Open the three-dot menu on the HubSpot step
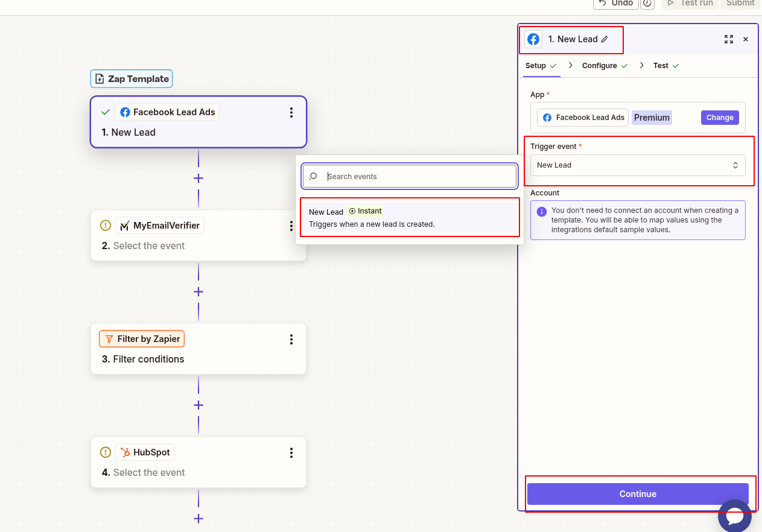 pos(291,453)
